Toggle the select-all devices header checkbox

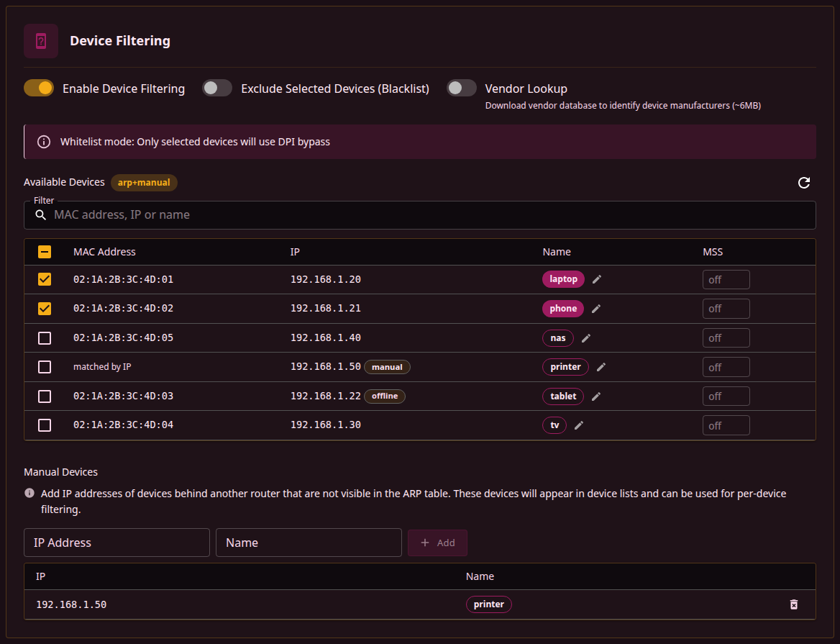[x=45, y=252]
